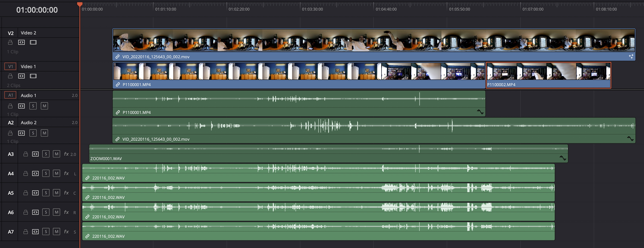Image resolution: width=644 pixels, height=248 pixels.
Task: Click the curve icon on P1100001.MP4 audio
Action: click(x=480, y=112)
